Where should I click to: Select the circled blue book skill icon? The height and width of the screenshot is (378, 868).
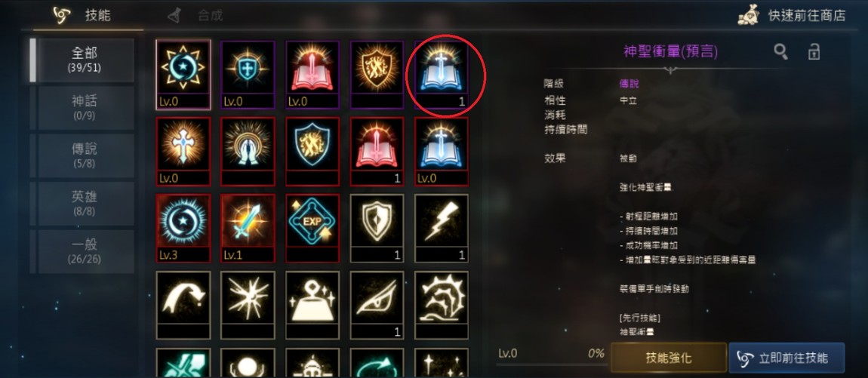[x=442, y=74]
